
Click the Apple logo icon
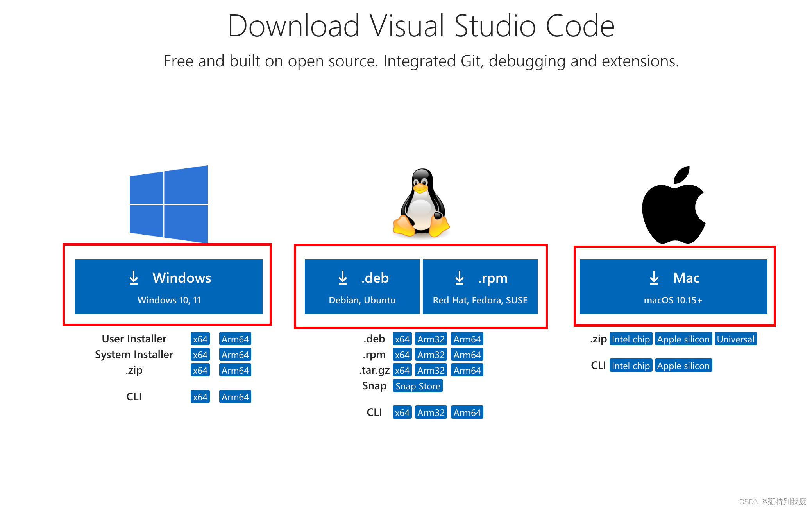click(x=674, y=204)
